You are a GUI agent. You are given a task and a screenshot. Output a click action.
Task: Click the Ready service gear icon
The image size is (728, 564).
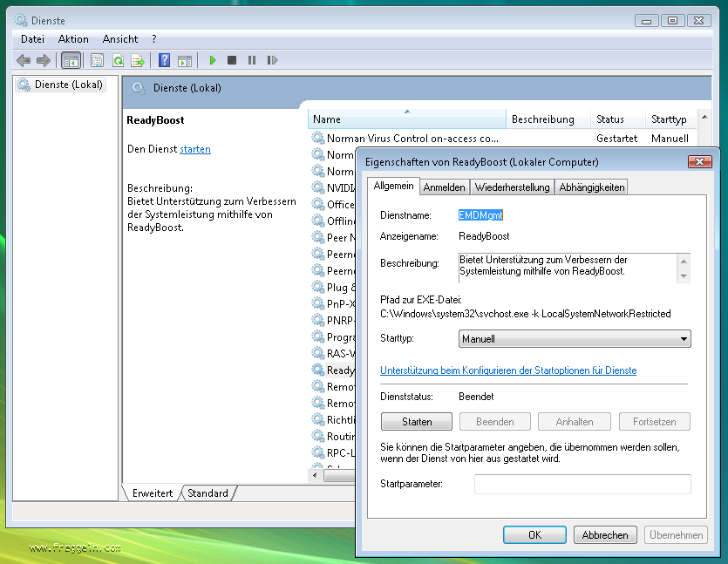tap(318, 370)
